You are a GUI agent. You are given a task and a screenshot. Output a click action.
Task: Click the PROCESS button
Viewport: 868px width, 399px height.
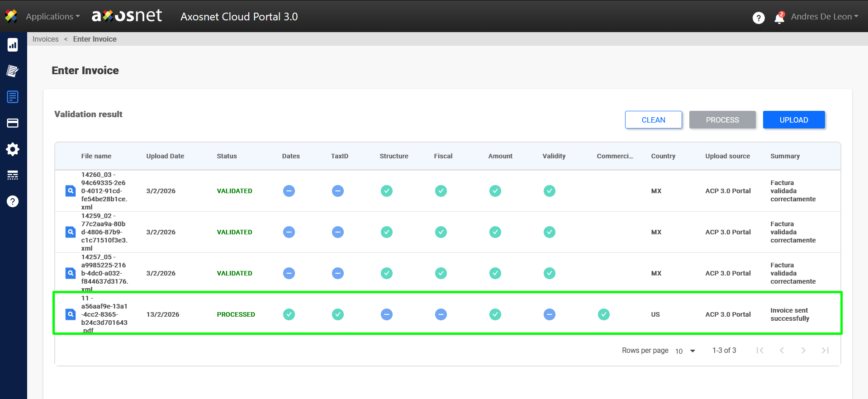[722, 120]
